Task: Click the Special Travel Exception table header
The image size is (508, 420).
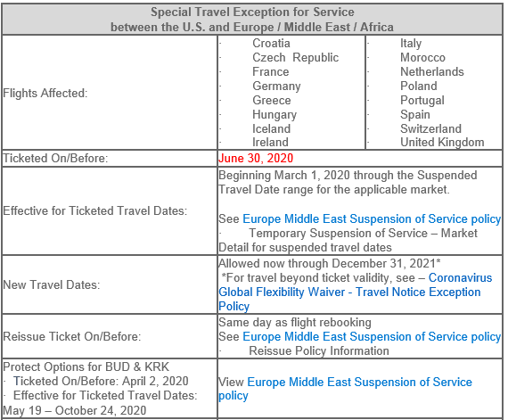Action: point(252,20)
